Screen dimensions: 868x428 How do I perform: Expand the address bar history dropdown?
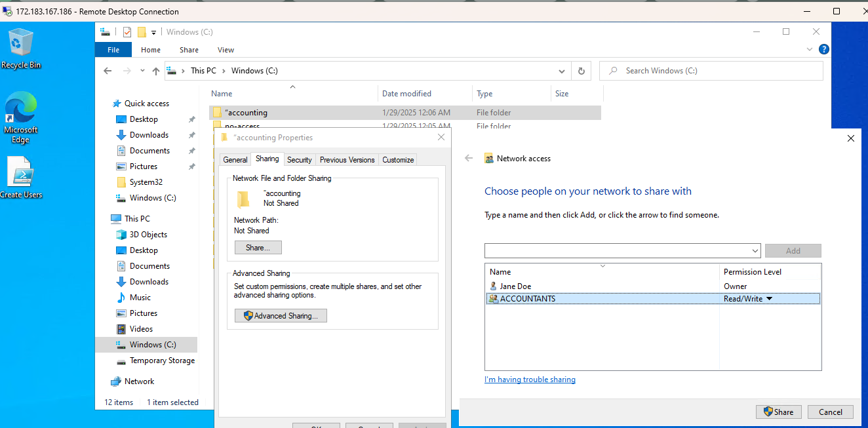[x=562, y=71]
